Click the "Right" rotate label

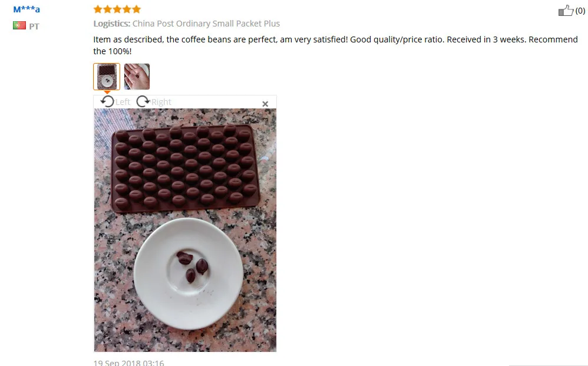[161, 102]
